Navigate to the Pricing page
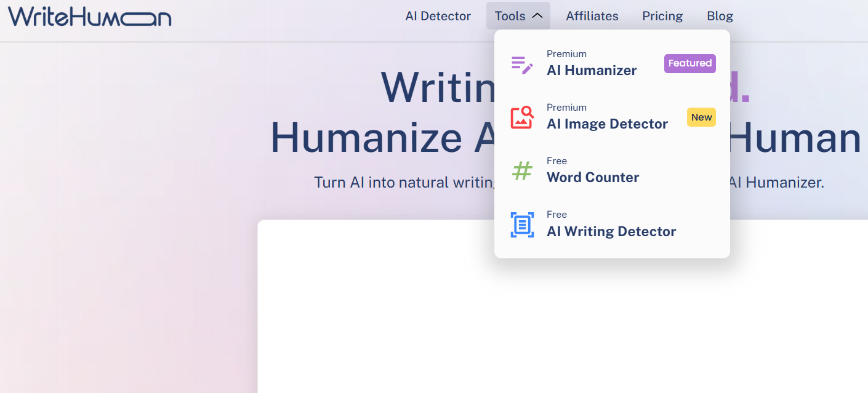868x393 pixels. click(x=662, y=16)
